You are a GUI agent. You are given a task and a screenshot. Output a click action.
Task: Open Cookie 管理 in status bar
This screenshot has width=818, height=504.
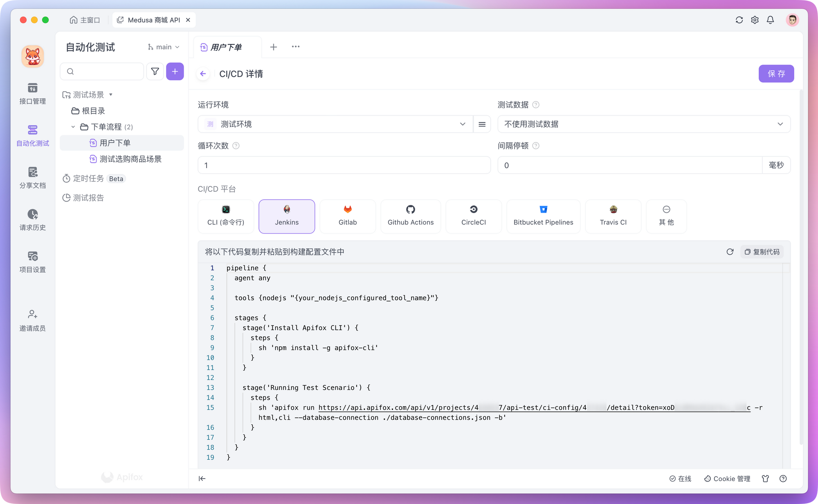pos(727,479)
